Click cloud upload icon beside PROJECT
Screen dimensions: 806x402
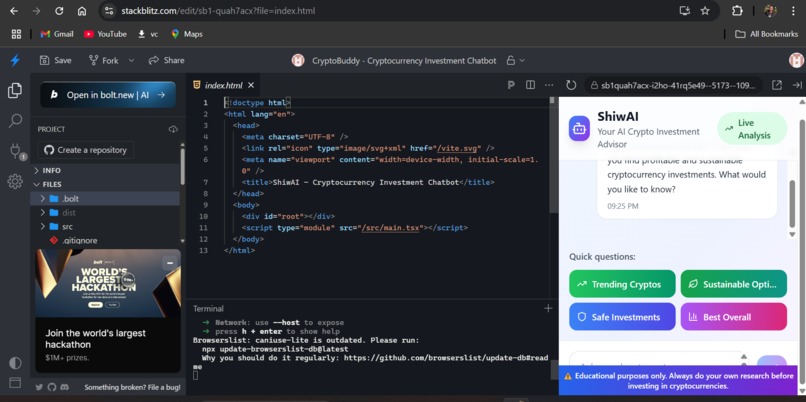[173, 129]
